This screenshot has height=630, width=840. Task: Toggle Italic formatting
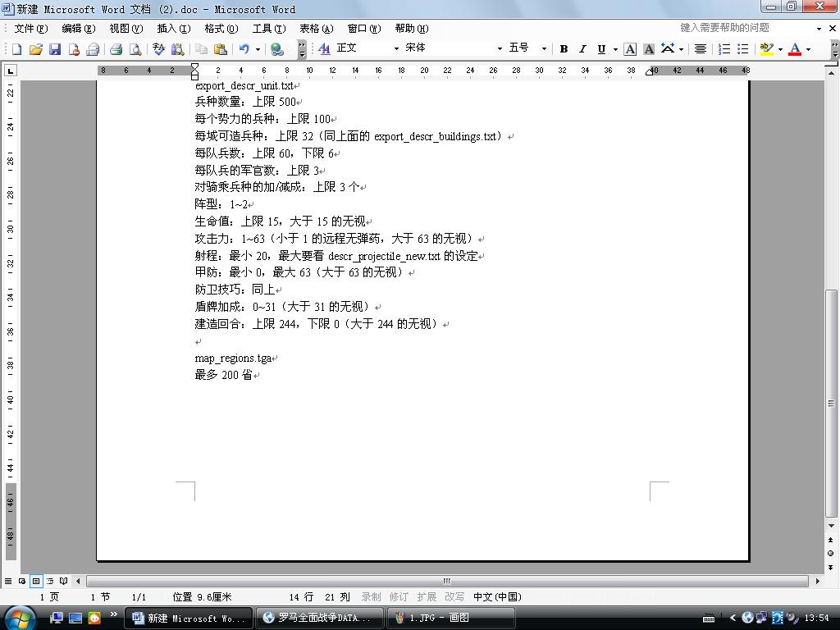point(582,49)
